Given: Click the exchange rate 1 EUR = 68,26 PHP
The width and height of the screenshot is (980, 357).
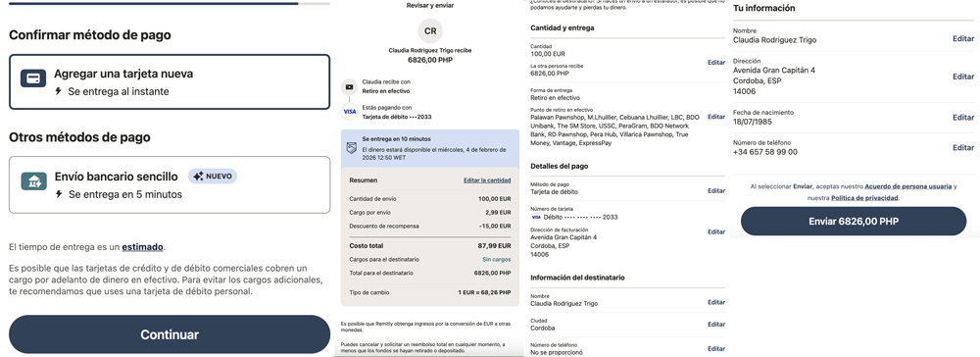Looking at the screenshot, I should [x=484, y=292].
